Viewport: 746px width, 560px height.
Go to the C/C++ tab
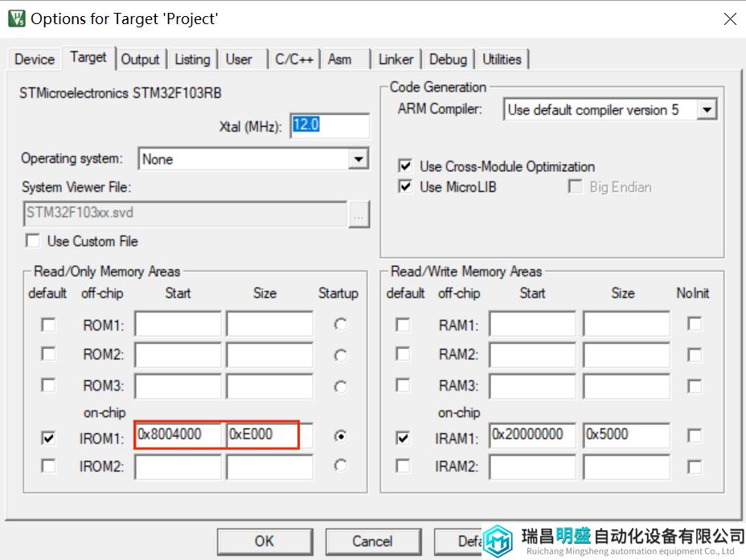point(294,59)
